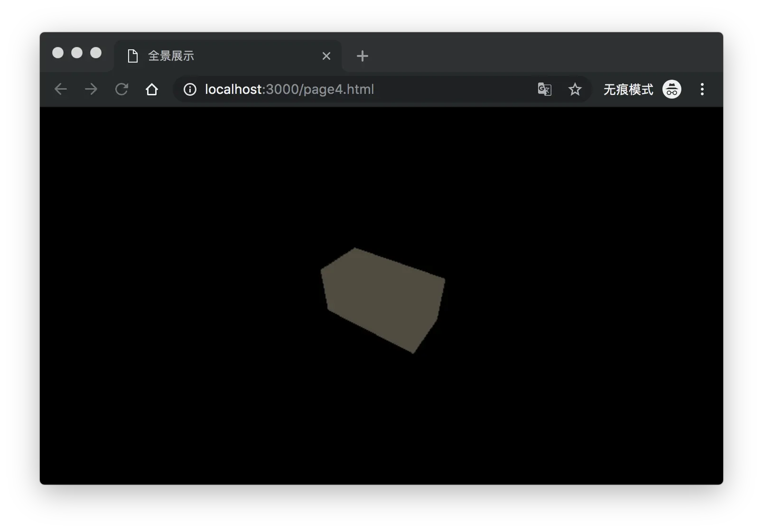Click the 无痕模式 incognito label
763x532 pixels.
click(628, 89)
